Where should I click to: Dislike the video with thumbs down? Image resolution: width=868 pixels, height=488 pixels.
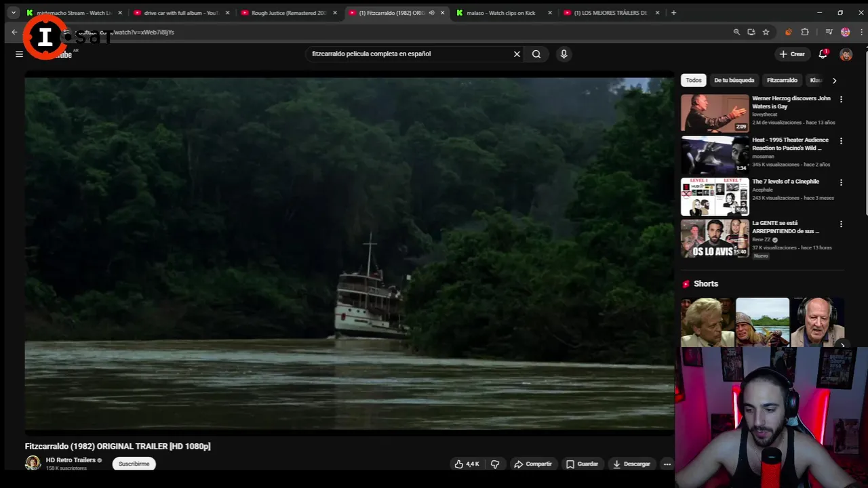[495, 464]
